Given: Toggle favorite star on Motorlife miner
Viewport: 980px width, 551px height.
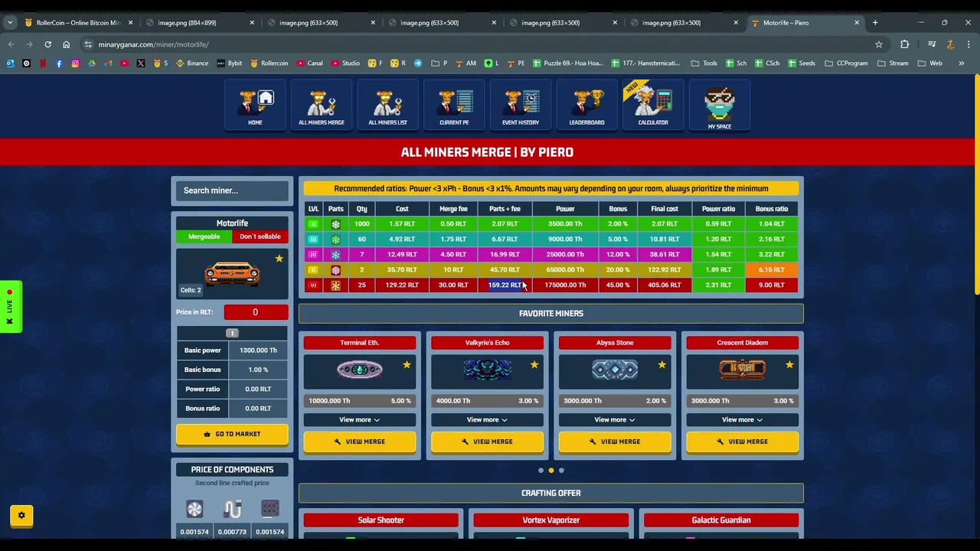Looking at the screenshot, I should [279, 259].
